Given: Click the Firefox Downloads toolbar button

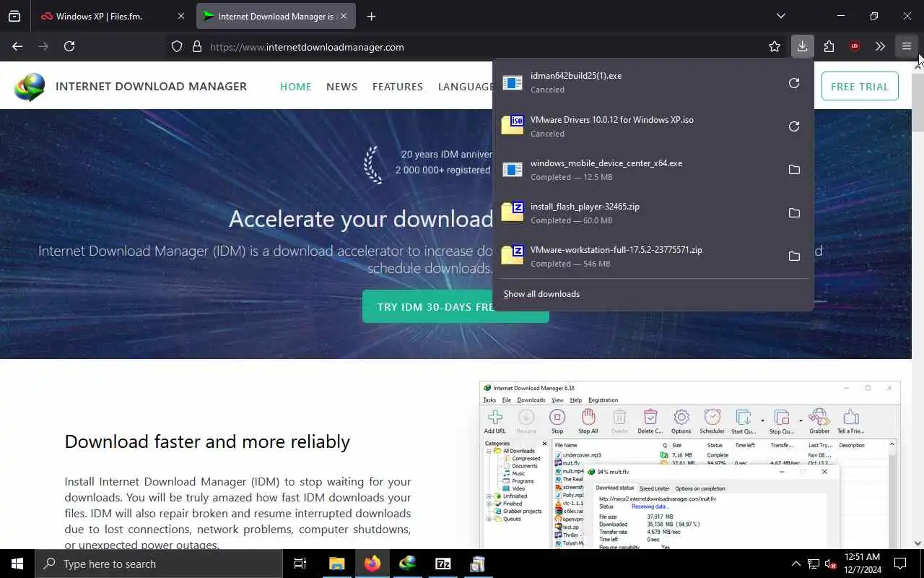Looking at the screenshot, I should pyautogui.click(x=802, y=46).
